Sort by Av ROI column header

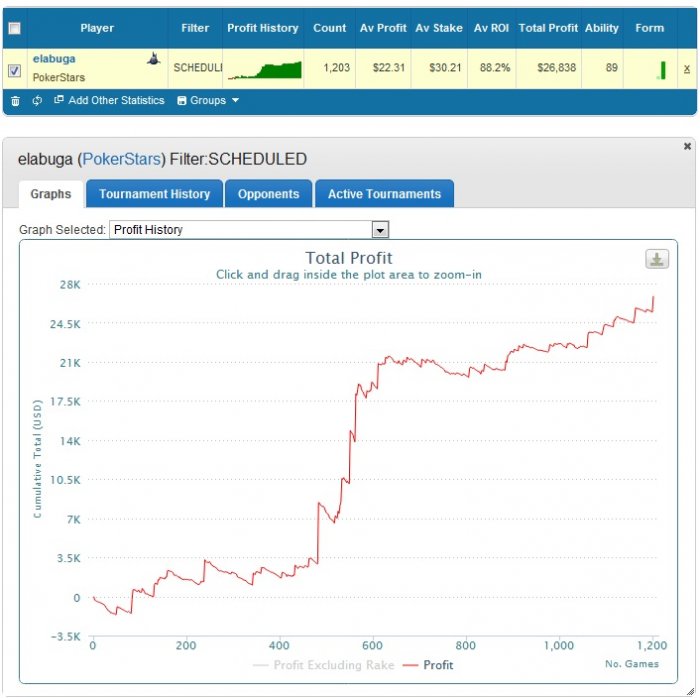[491, 28]
